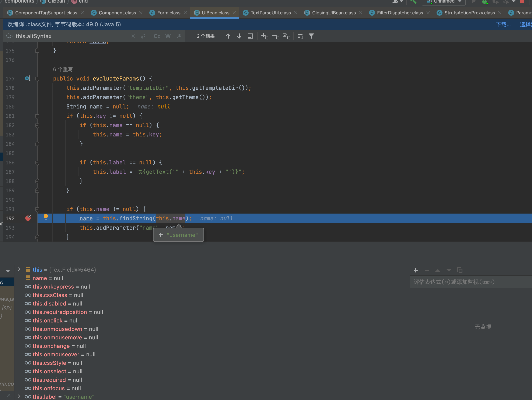
Task: Open the search history magnifier icon
Action: click(x=10, y=36)
